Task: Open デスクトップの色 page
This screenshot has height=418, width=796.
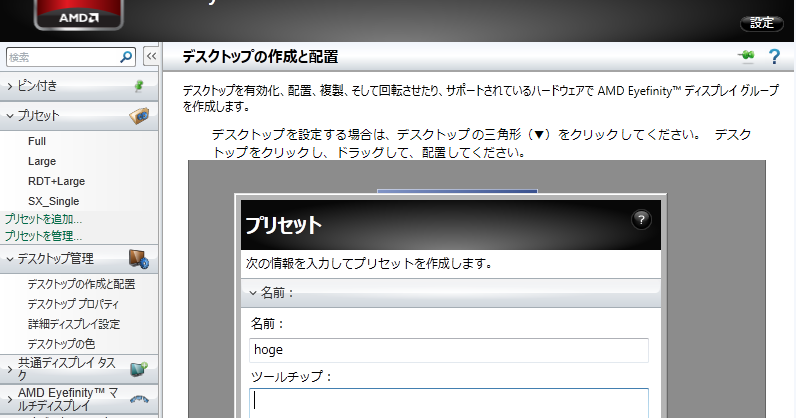Action: click(x=61, y=344)
